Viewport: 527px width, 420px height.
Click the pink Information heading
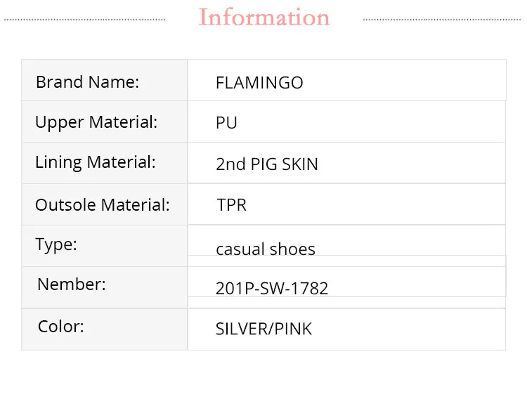pos(264,18)
